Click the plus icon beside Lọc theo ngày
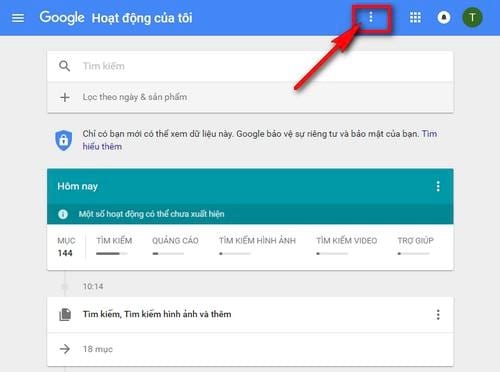The width and height of the screenshot is (500, 372). tap(65, 97)
